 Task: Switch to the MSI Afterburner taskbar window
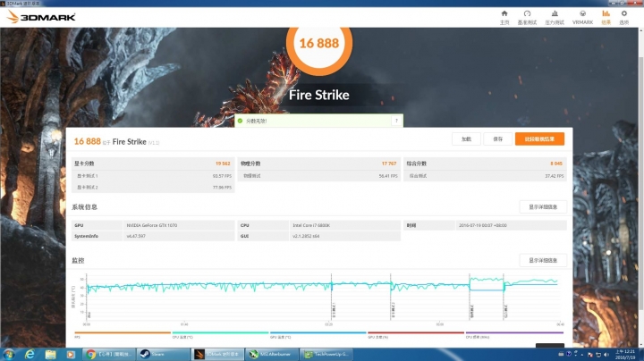point(272,354)
